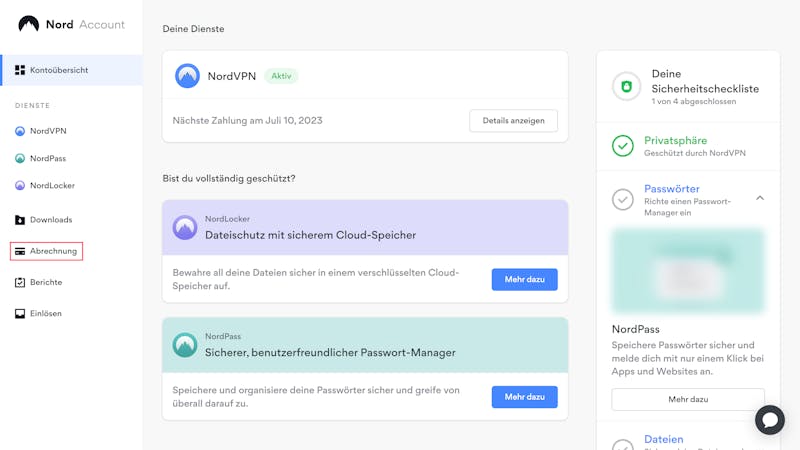
Task: Click the NordPass heading in checklist panel
Action: (x=636, y=329)
